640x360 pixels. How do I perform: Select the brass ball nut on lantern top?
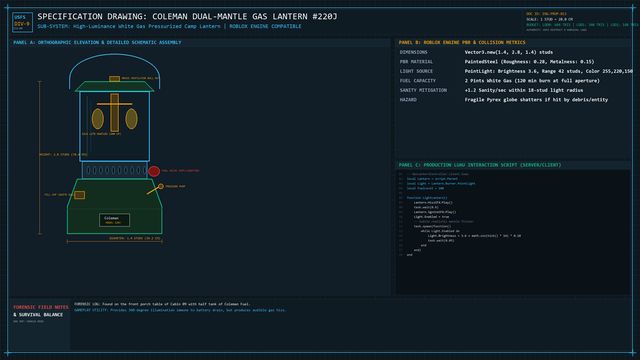pyautogui.click(x=114, y=78)
